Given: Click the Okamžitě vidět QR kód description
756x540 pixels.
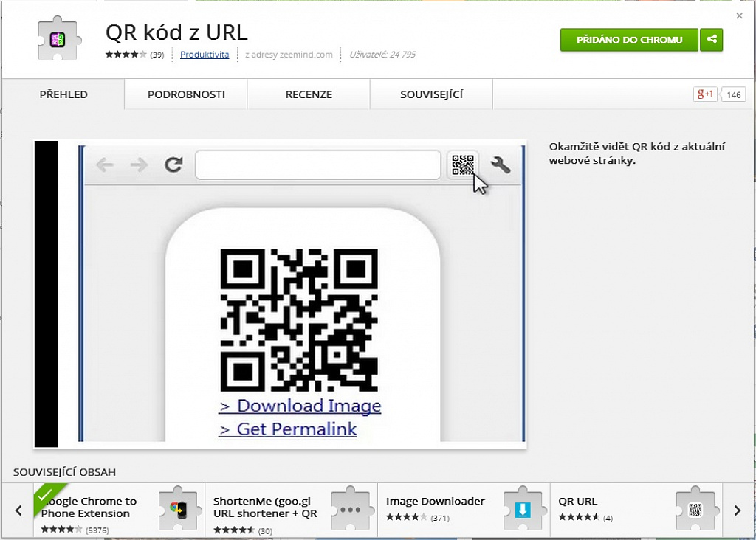Looking at the screenshot, I should click(637, 153).
